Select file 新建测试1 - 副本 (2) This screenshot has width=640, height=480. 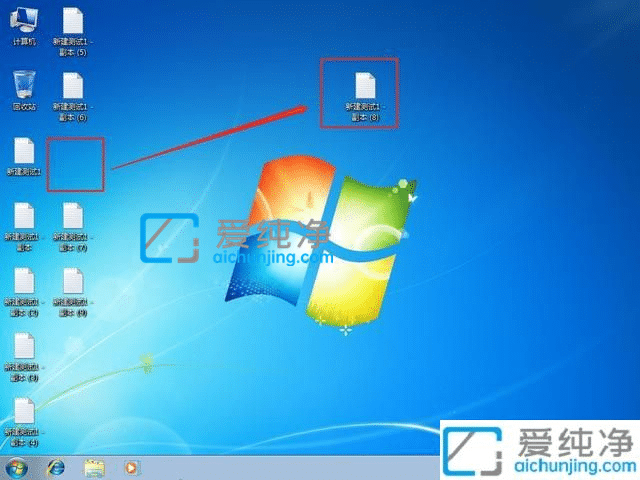(x=24, y=292)
